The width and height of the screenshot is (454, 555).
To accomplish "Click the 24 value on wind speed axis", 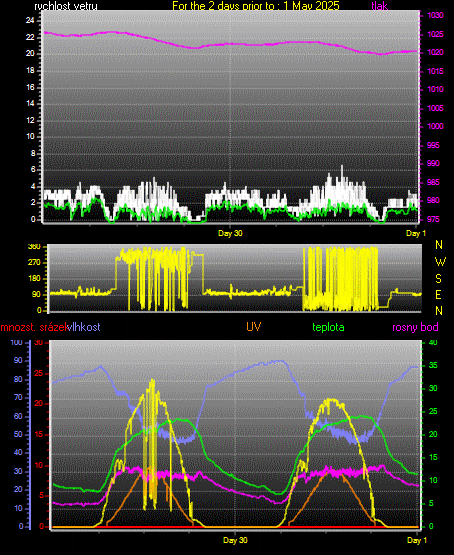I will tap(30, 20).
